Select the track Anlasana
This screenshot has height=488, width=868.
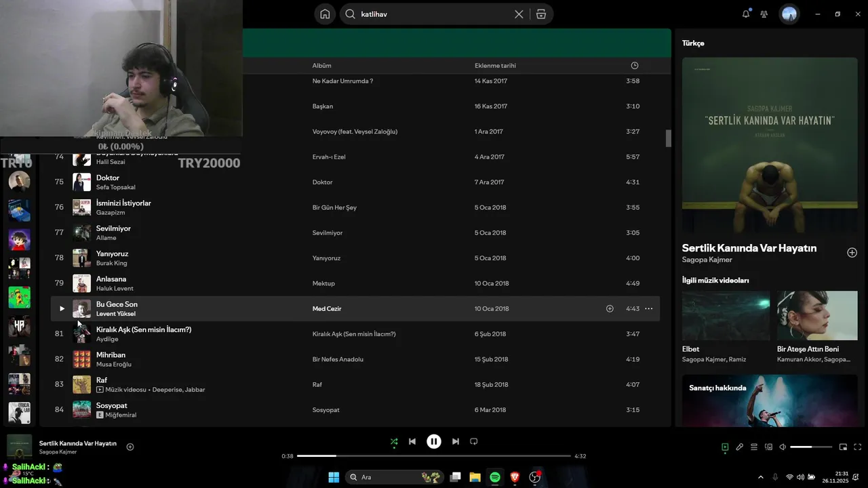pyautogui.click(x=111, y=279)
